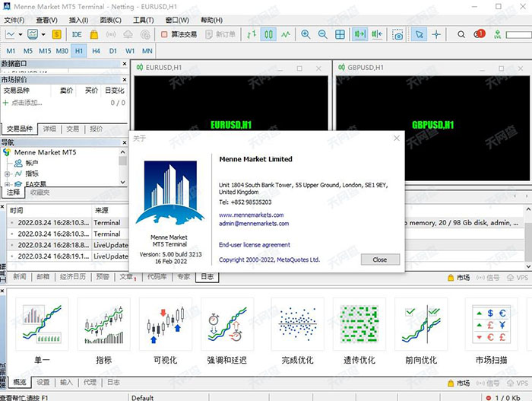The image size is (532, 401).
Task: Open the www.mennemarkets.com link
Action: (x=251, y=215)
